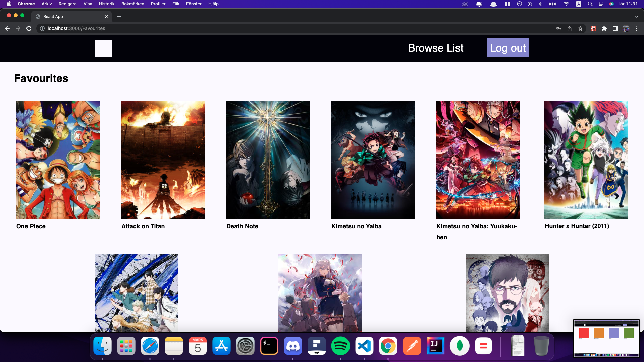Open Calendar showing MARS 5
The width and height of the screenshot is (644, 362).
198,346
